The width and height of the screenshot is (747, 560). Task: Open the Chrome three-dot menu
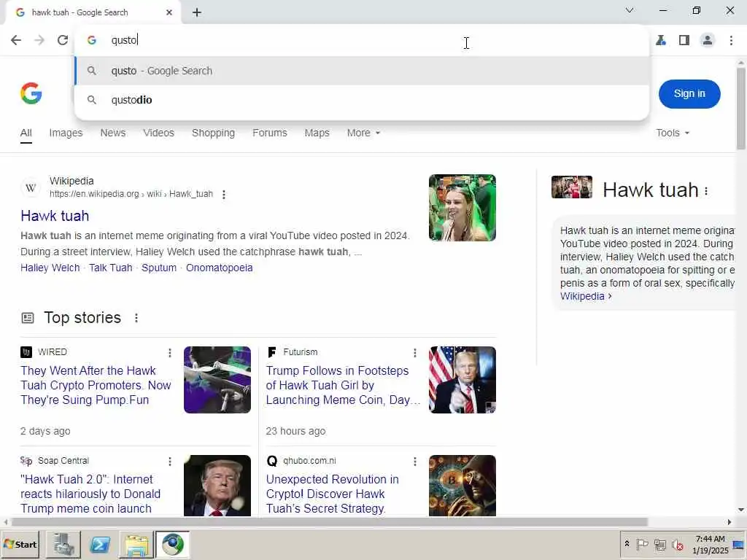731,41
